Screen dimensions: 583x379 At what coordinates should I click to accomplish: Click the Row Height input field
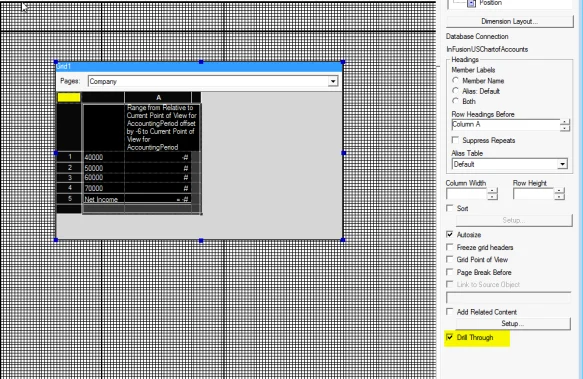point(534,193)
